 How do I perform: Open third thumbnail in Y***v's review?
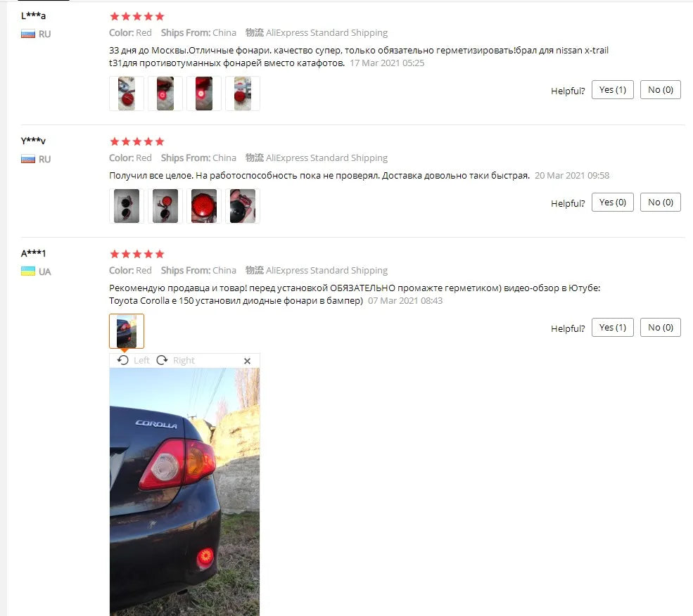(204, 206)
